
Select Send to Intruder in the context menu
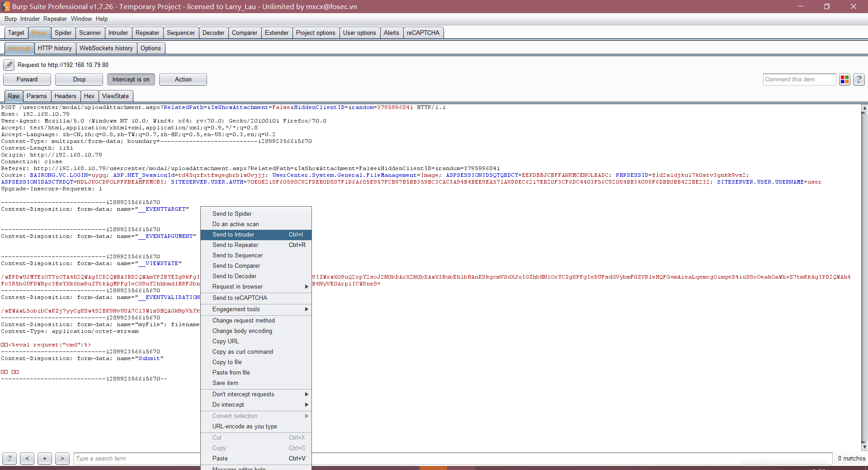(x=256, y=235)
